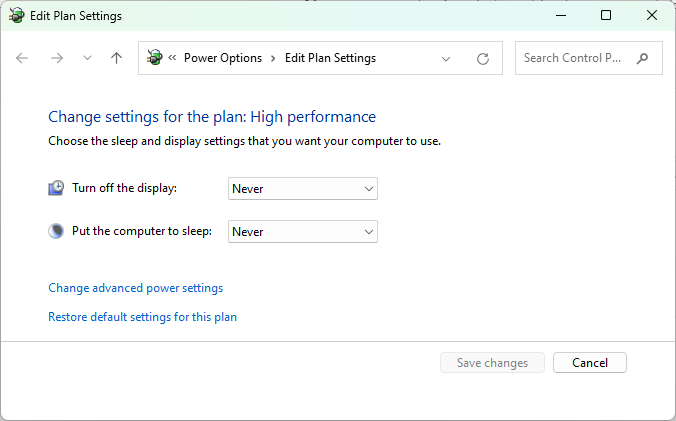Select Edit Plan Settings breadcrumb item
Image resolution: width=676 pixels, height=421 pixels.
(330, 58)
